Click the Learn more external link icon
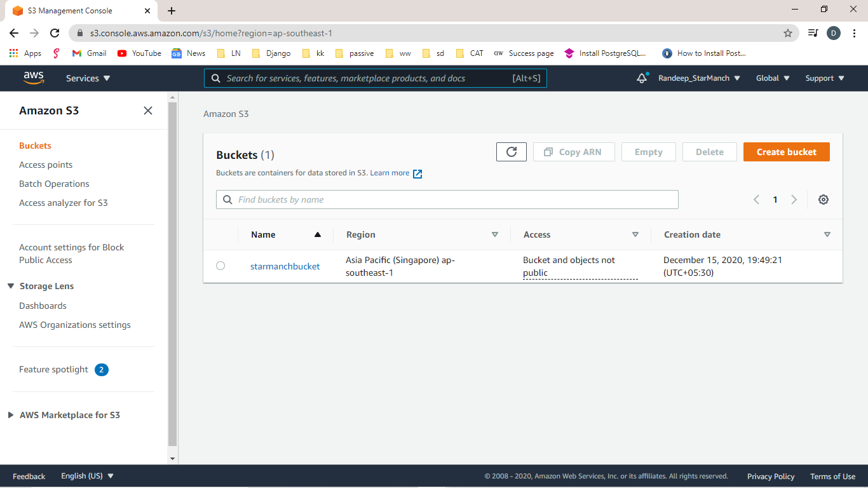This screenshot has width=868, height=488. [417, 173]
